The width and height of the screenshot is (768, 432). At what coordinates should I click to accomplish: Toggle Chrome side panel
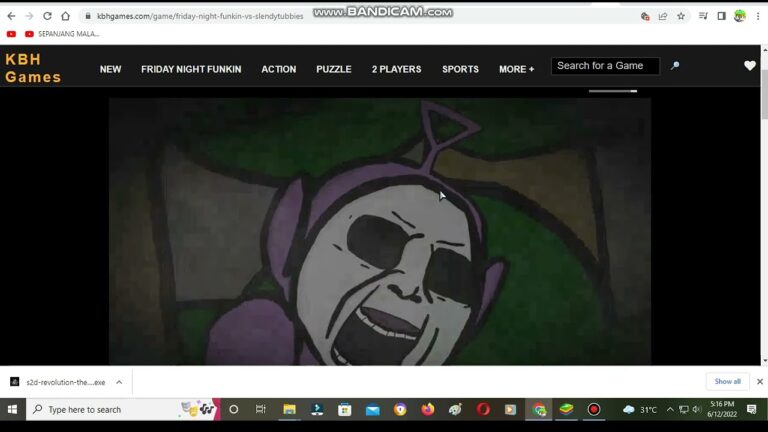[x=721, y=16]
